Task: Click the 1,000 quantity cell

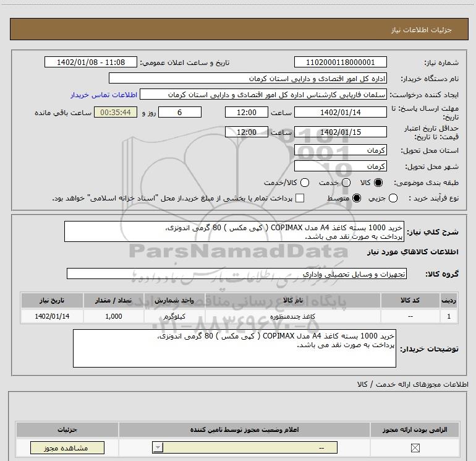Action: (x=114, y=316)
